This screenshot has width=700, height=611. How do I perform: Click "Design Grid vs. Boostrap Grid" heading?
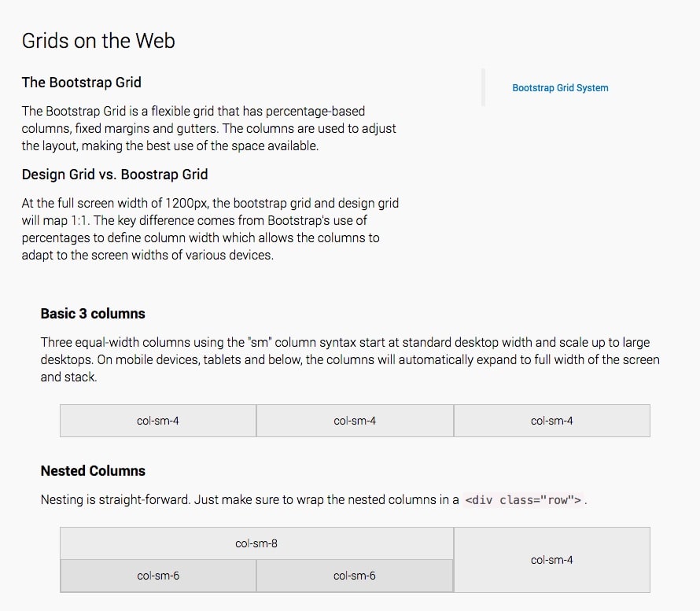pos(115,174)
